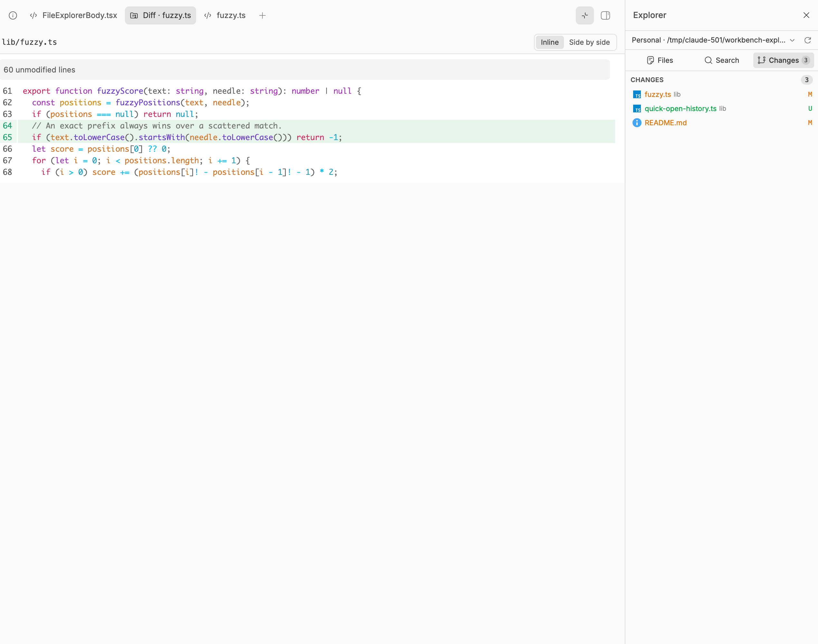This screenshot has width=818, height=644.
Task: Click the diff folder icon on Diff tab
Action: [134, 15]
